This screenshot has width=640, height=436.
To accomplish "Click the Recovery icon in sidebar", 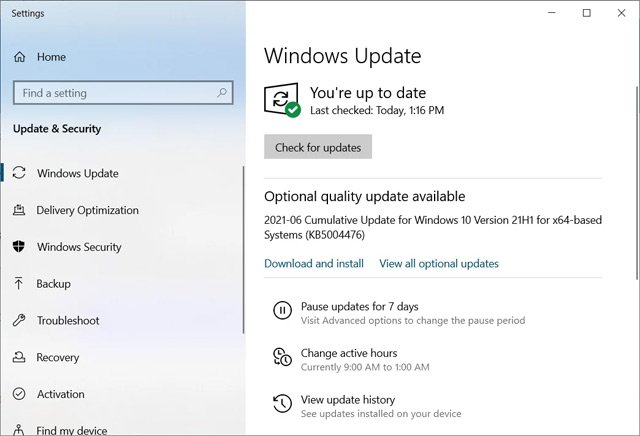I will tap(19, 357).
